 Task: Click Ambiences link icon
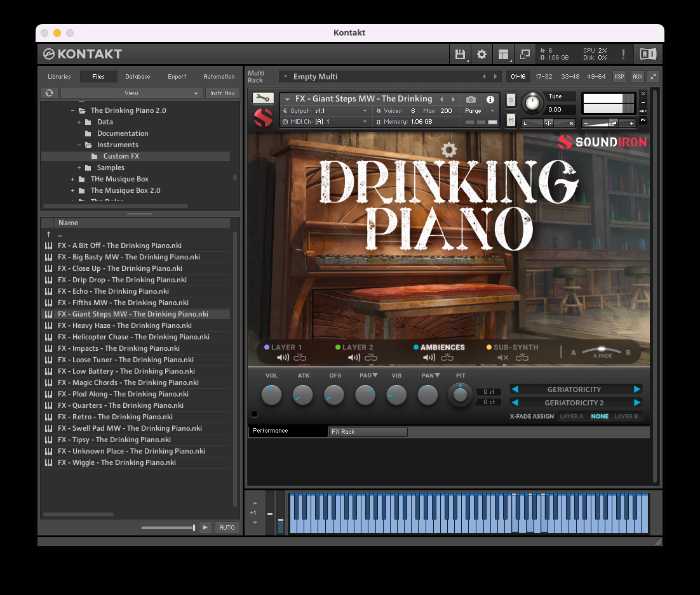(x=447, y=358)
